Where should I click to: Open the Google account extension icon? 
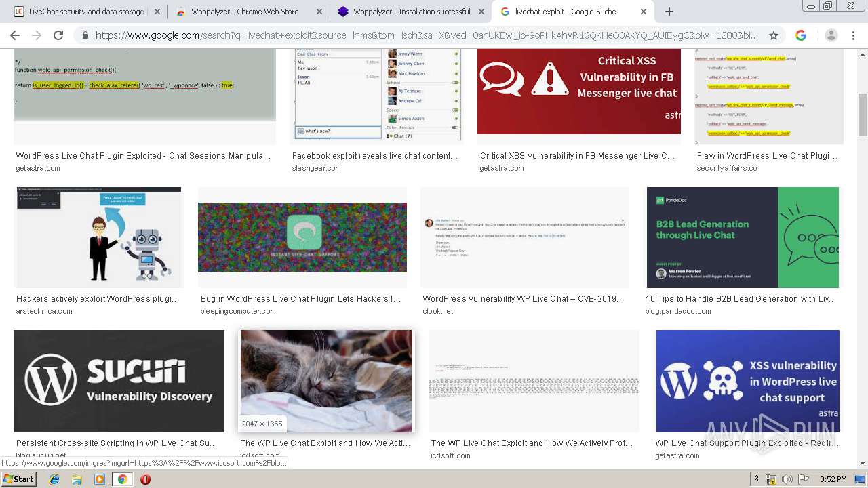[801, 35]
